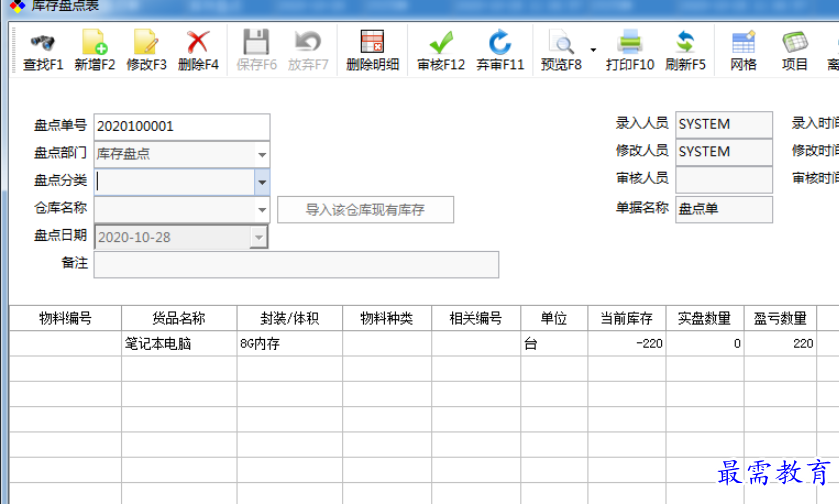Open the 网格 grid settings
The image size is (839, 504).
[743, 51]
